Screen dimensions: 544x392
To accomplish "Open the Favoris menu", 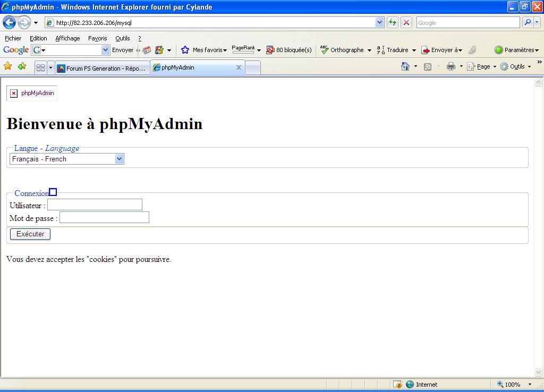I will [98, 38].
